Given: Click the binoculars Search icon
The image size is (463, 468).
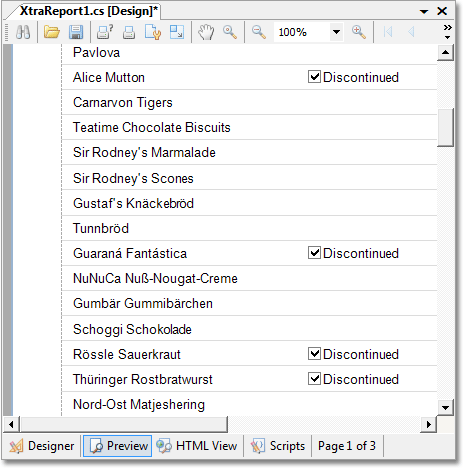Looking at the screenshot, I should click(x=23, y=32).
